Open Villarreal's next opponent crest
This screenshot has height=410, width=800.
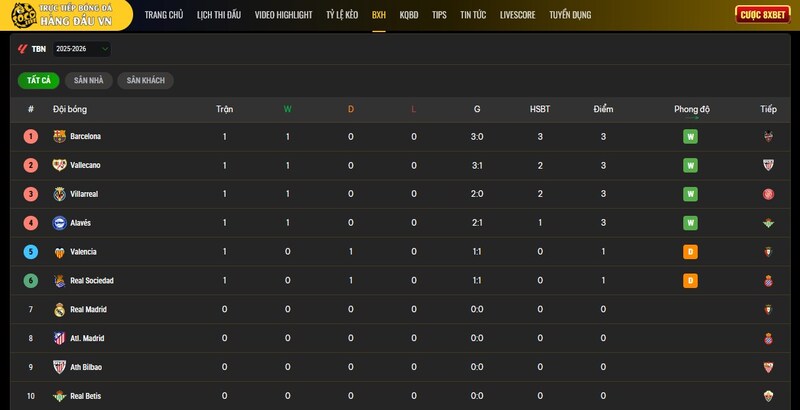(x=768, y=194)
